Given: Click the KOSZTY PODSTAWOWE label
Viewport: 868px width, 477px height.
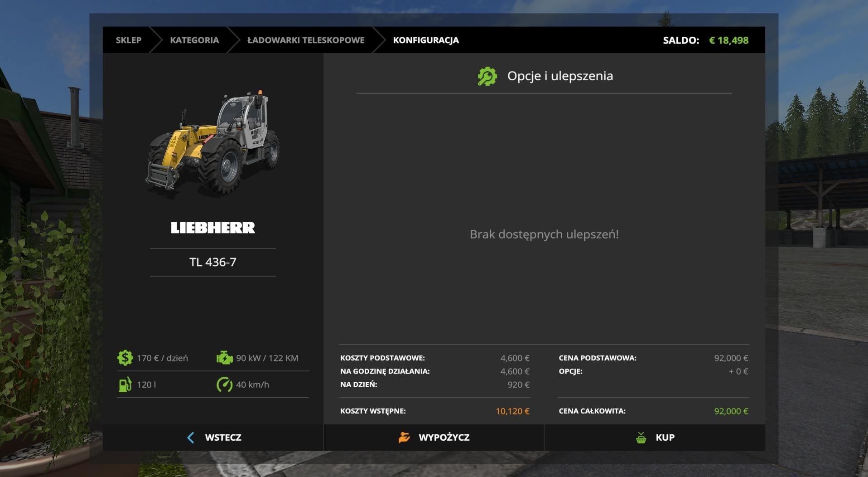Looking at the screenshot, I should pyautogui.click(x=382, y=358).
